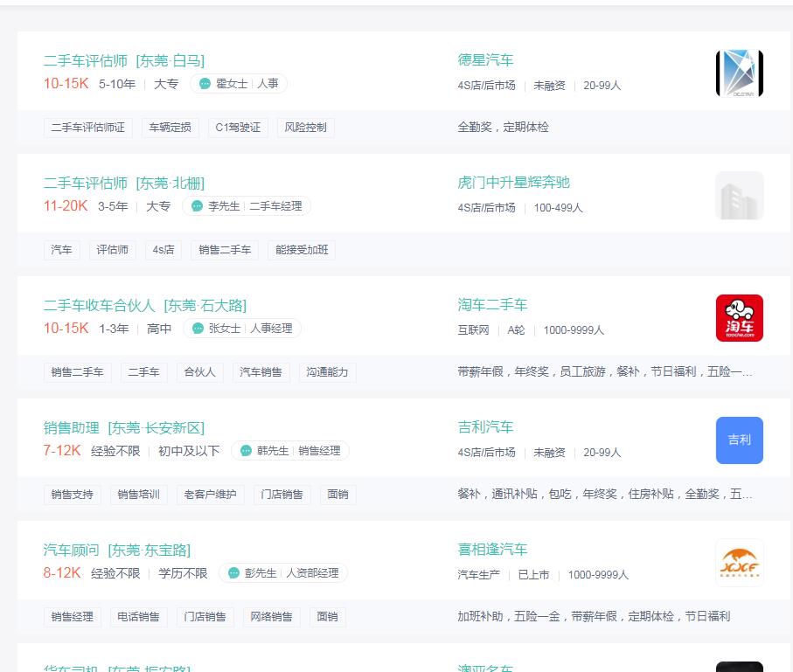793x672 pixels.
Task: Click the C1驾驶证 tag
Action: click(x=238, y=128)
